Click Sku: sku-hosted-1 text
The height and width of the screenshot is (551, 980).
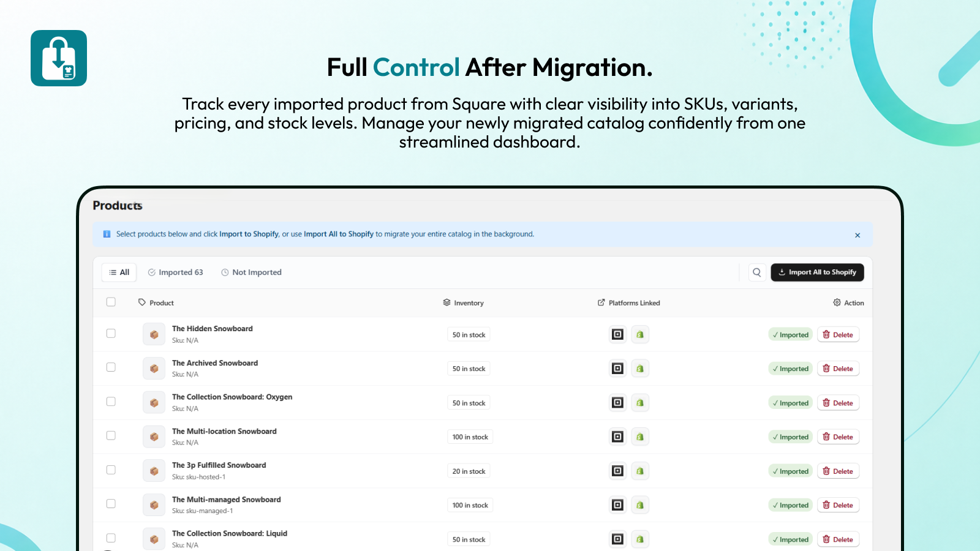point(198,477)
